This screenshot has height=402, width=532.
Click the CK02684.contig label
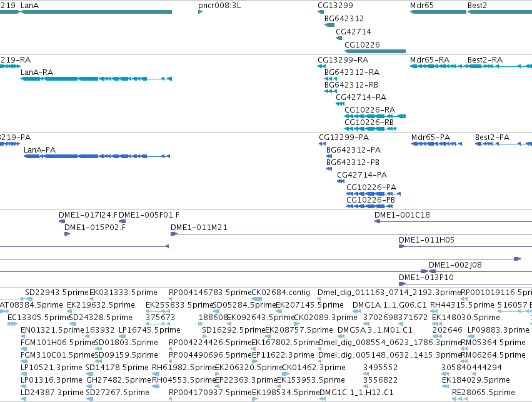[x=281, y=293]
